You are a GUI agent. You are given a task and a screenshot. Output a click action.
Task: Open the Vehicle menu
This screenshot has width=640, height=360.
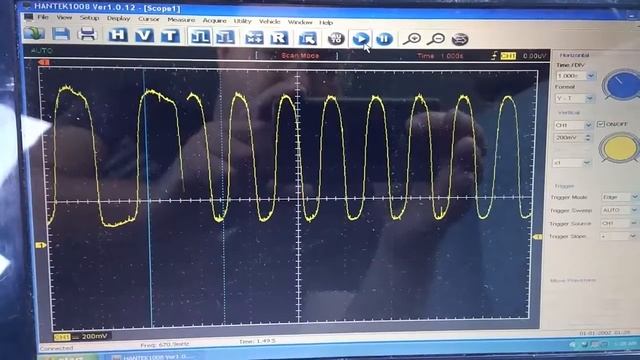(x=269, y=21)
